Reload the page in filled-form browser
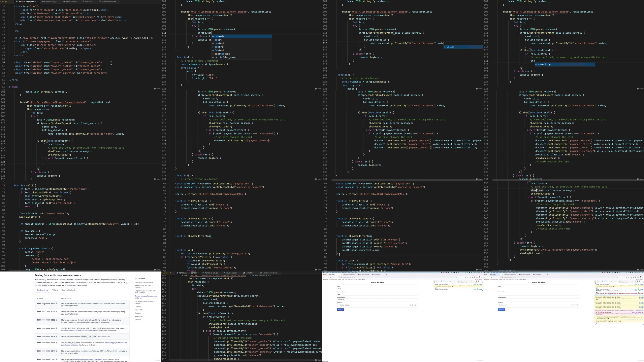The image size is (644, 362). coord(328,277)
